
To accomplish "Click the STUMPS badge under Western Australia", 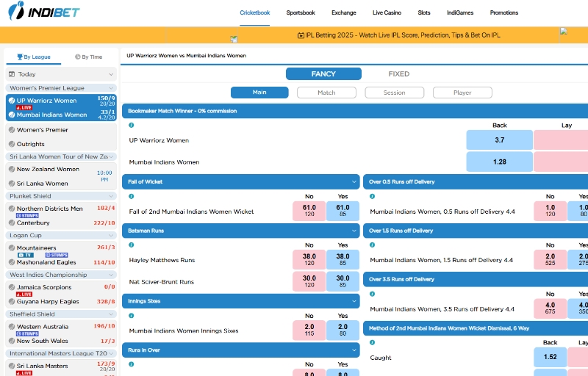I will [27, 333].
